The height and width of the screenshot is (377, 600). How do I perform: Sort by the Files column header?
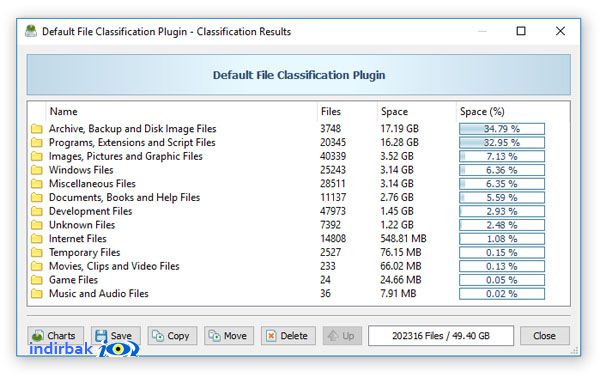pos(347,111)
